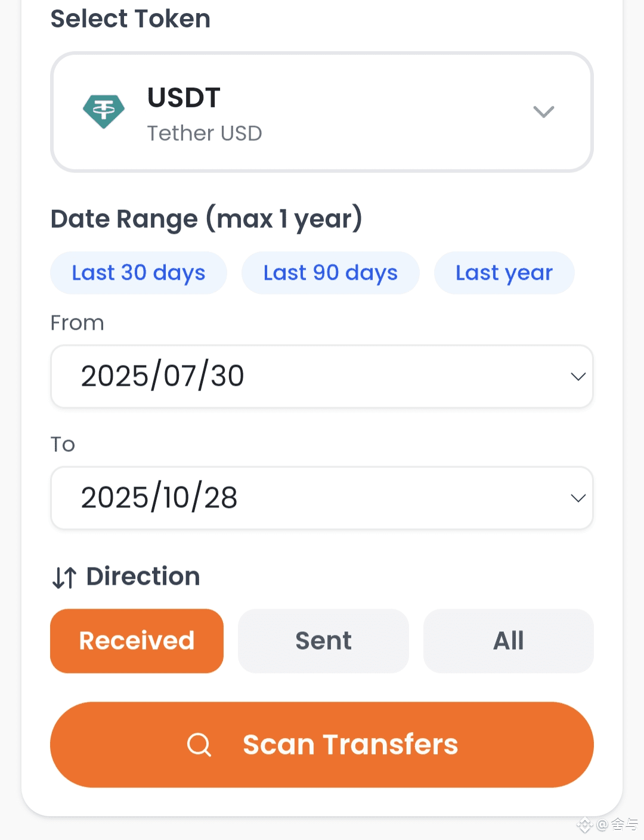This screenshot has height=840, width=644.
Task: Select the Received direction option
Action: 137,641
